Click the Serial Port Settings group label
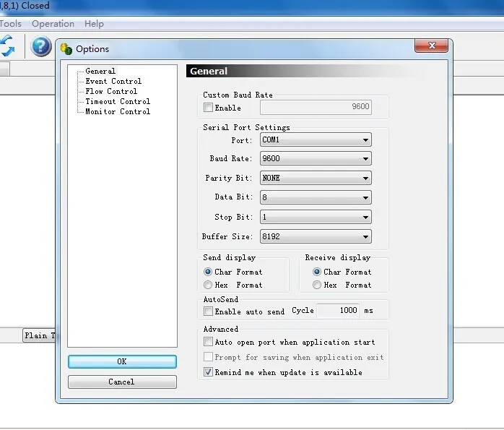 [x=246, y=127]
